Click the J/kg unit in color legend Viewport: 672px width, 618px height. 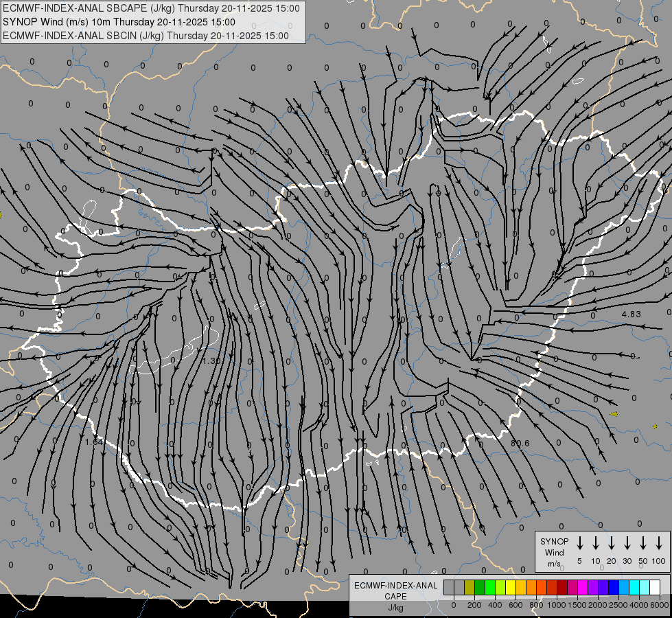(x=395, y=608)
